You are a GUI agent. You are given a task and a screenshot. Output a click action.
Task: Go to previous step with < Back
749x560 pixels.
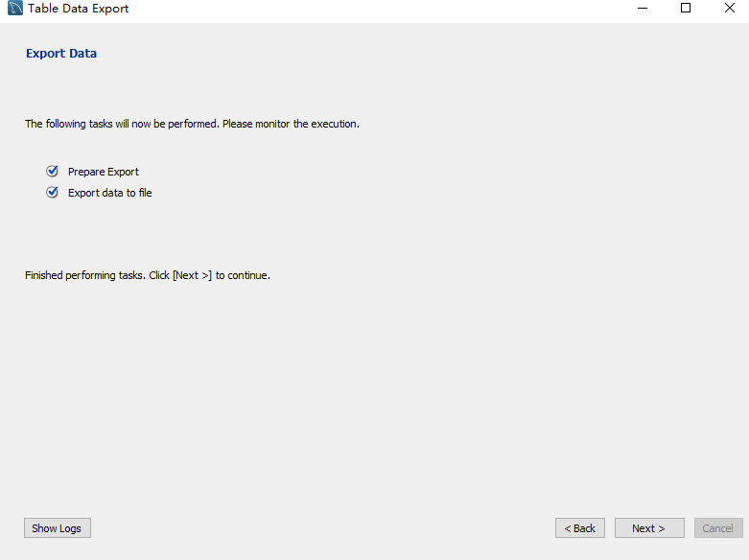pyautogui.click(x=579, y=528)
